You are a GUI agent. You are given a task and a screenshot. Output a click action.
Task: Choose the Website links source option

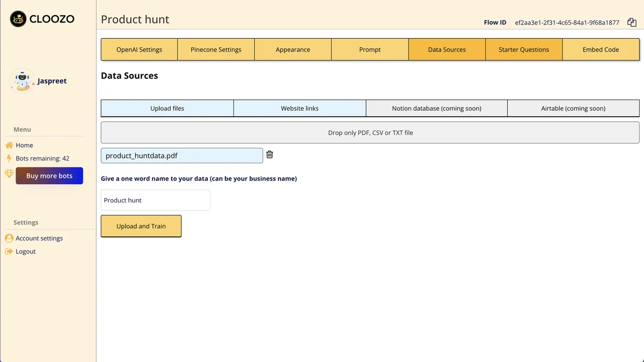(300, 108)
